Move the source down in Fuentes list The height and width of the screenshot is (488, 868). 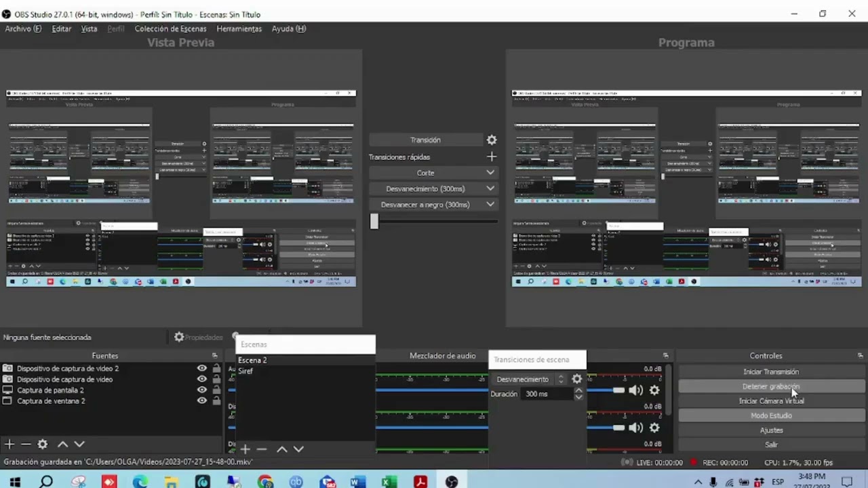[79, 444]
